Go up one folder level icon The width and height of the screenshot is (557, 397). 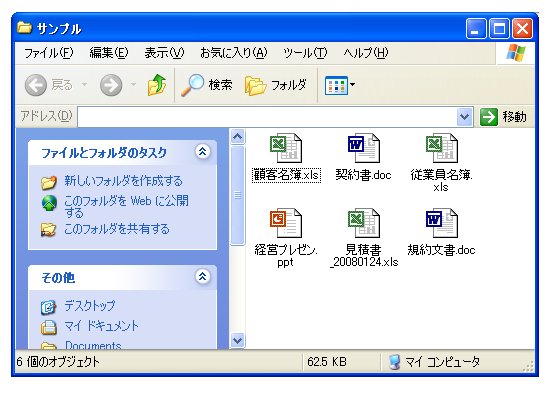point(157,85)
